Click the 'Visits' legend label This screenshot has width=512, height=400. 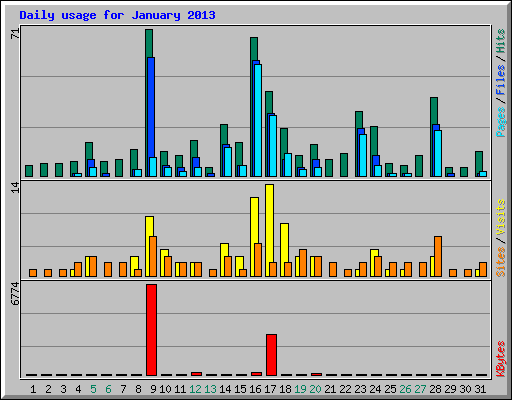pos(500,218)
